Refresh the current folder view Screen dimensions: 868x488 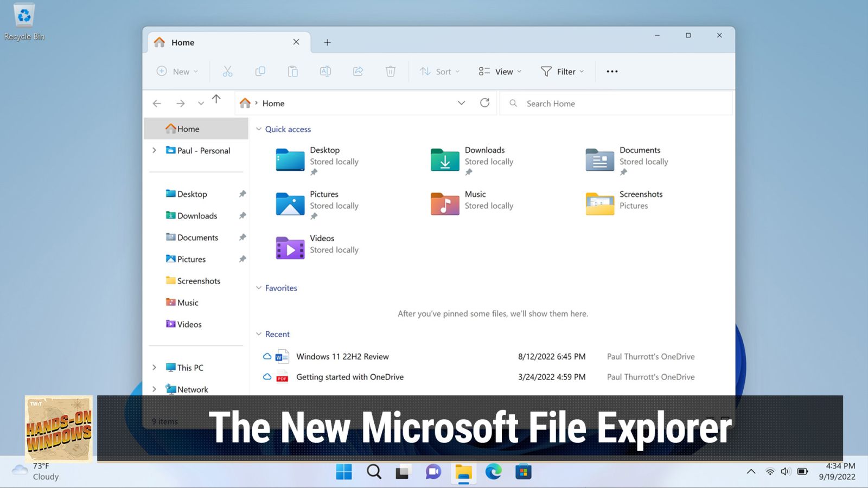(485, 103)
